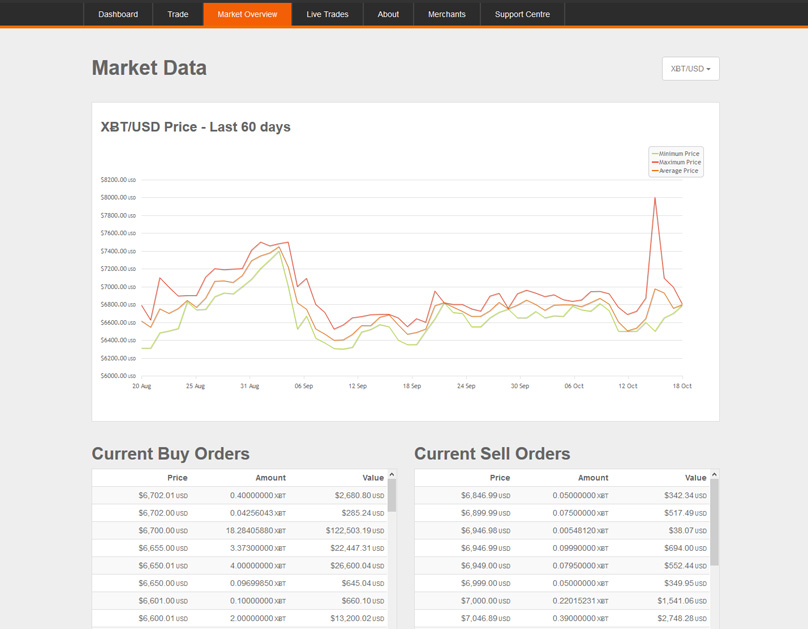Click the $349.95 sell order value

coord(685,583)
